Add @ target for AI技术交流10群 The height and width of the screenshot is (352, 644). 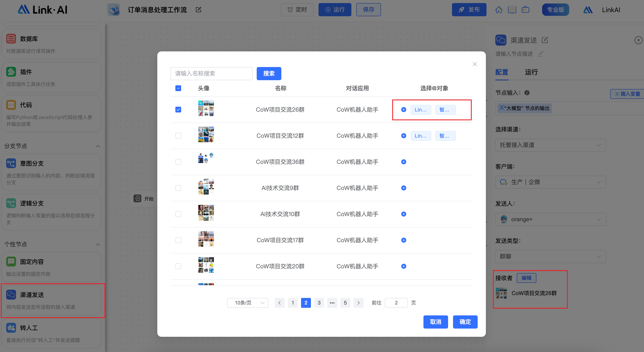(x=404, y=214)
